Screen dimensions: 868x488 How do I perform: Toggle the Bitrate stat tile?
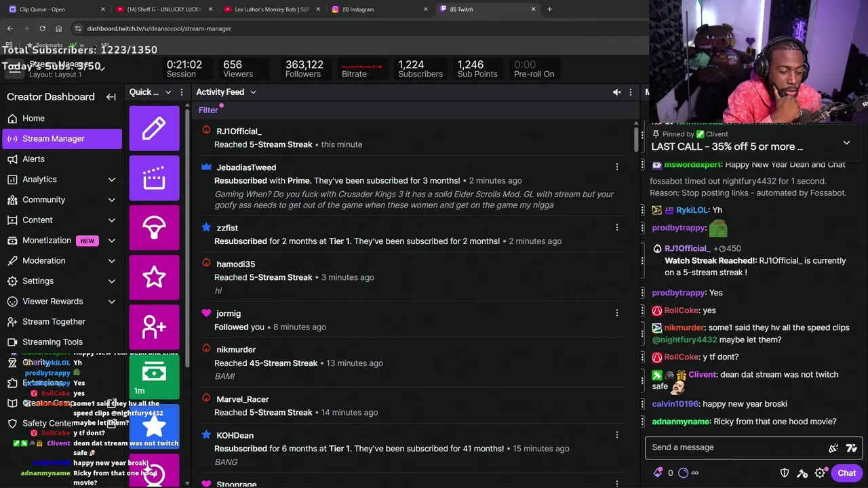click(x=361, y=69)
